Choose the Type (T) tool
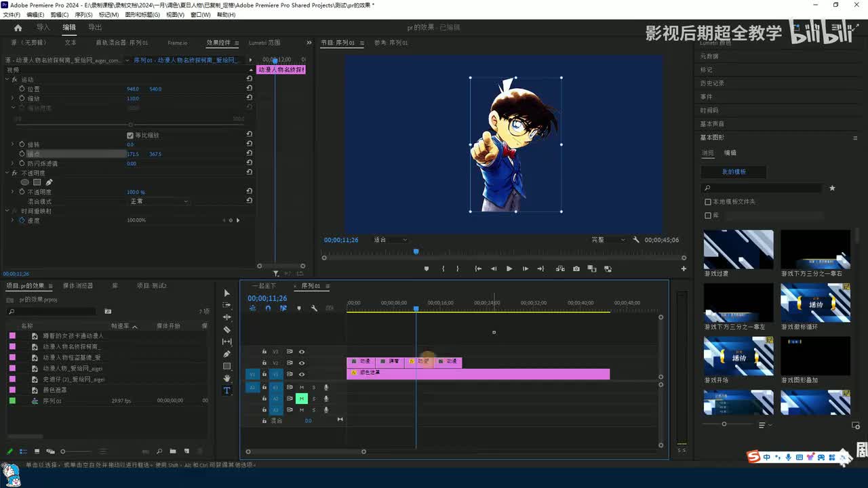Screen dimensions: 868x488 coord(227,390)
